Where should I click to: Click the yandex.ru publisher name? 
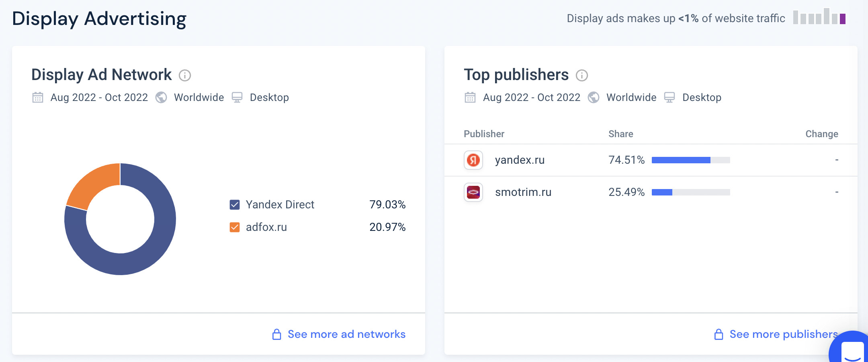click(520, 160)
